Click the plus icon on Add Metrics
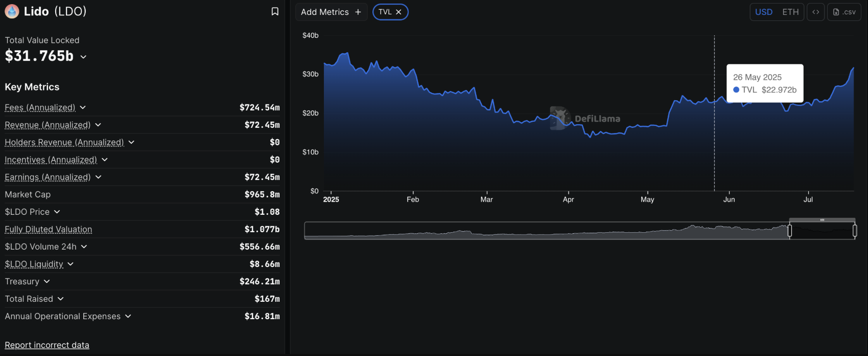868x356 pixels. [x=358, y=12]
